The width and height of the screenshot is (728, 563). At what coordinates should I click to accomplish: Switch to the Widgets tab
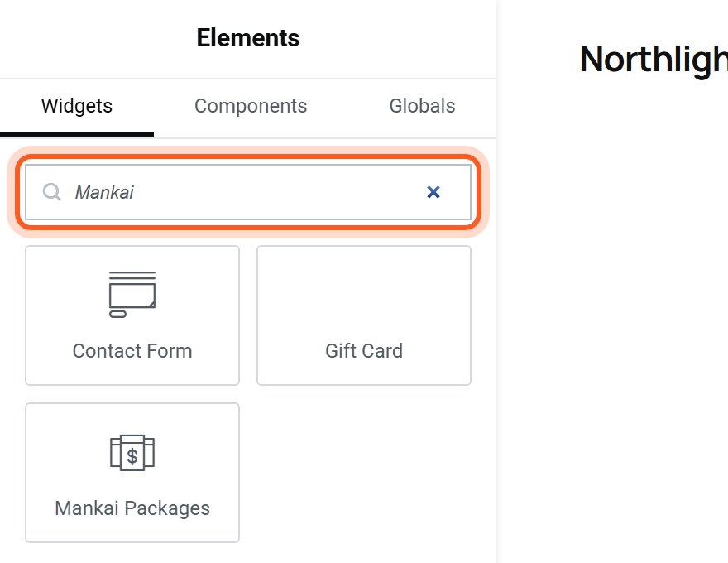[x=77, y=106]
